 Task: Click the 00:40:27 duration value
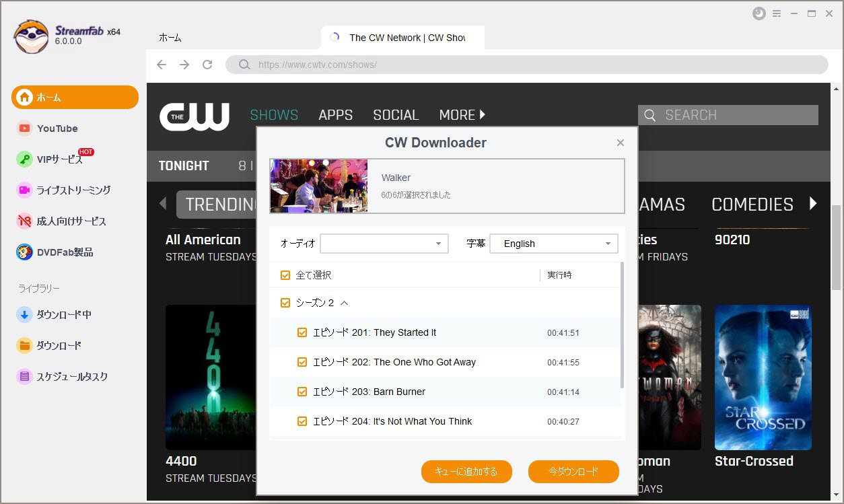click(x=563, y=422)
